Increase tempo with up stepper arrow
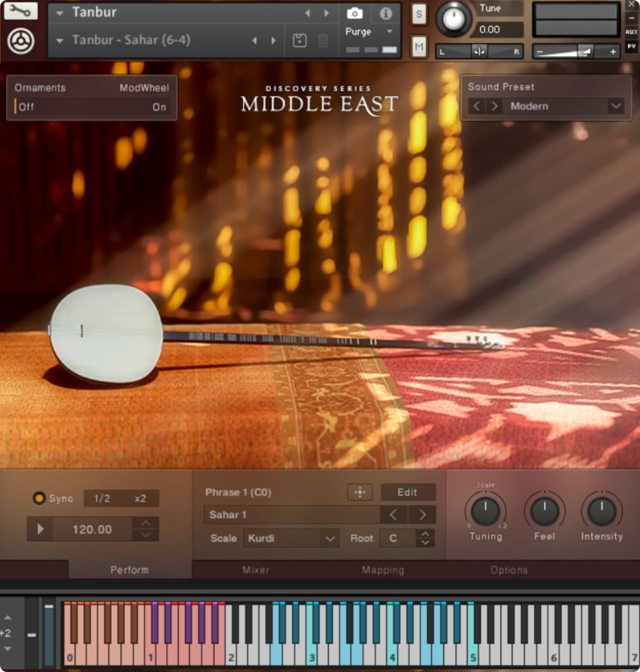640x672 pixels. pos(146,523)
